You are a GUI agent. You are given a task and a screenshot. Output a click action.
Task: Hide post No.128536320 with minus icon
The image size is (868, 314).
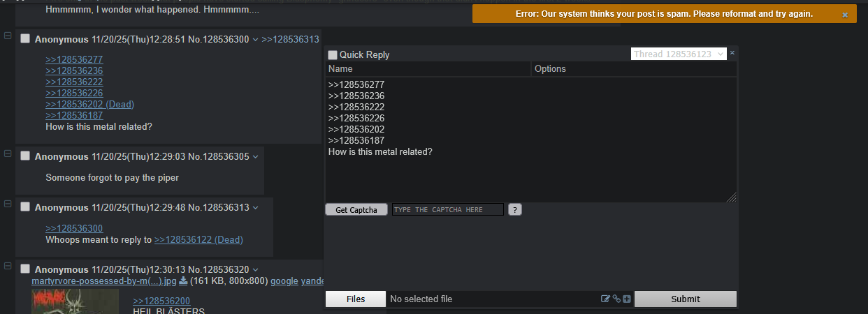8,266
